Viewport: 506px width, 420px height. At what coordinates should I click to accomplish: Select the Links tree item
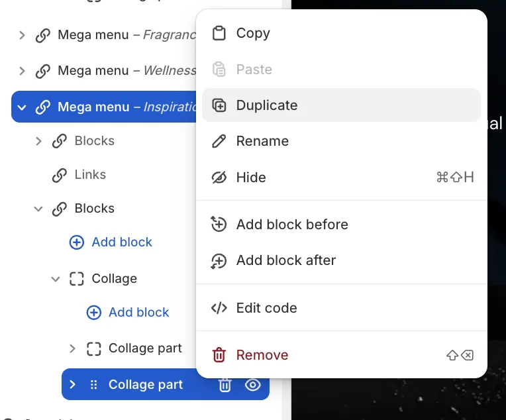point(90,175)
